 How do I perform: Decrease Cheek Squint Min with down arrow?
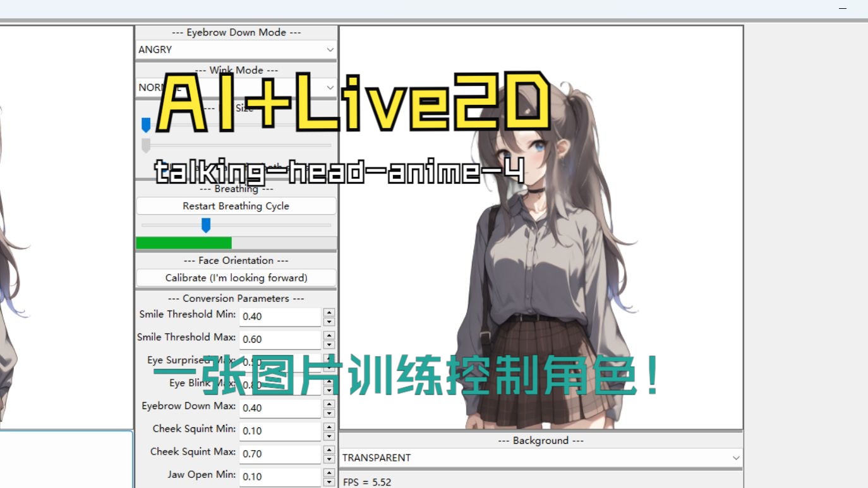click(x=329, y=436)
